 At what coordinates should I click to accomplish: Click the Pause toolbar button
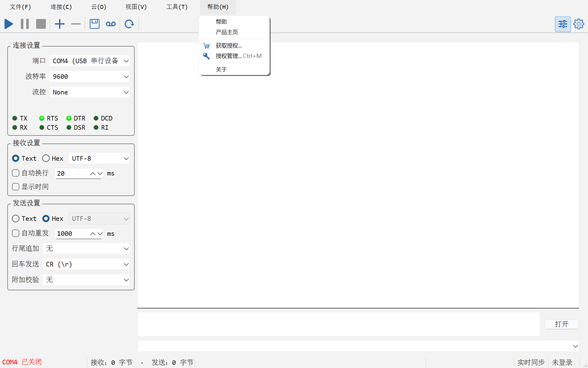(x=25, y=24)
